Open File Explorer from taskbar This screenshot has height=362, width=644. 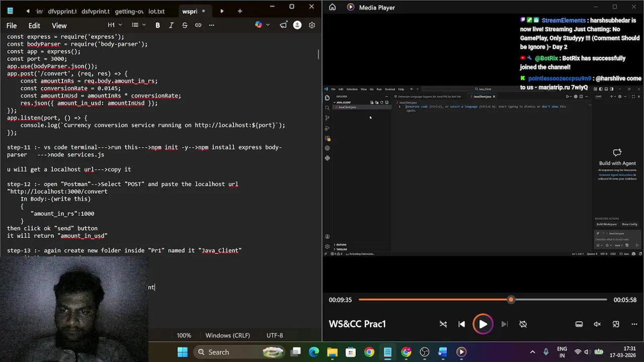(332, 352)
